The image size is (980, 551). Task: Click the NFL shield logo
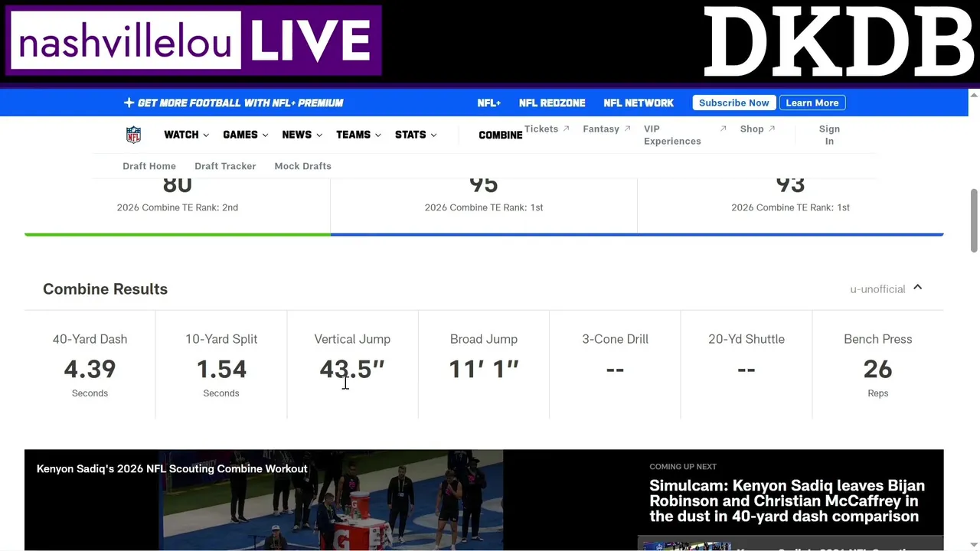[133, 135]
